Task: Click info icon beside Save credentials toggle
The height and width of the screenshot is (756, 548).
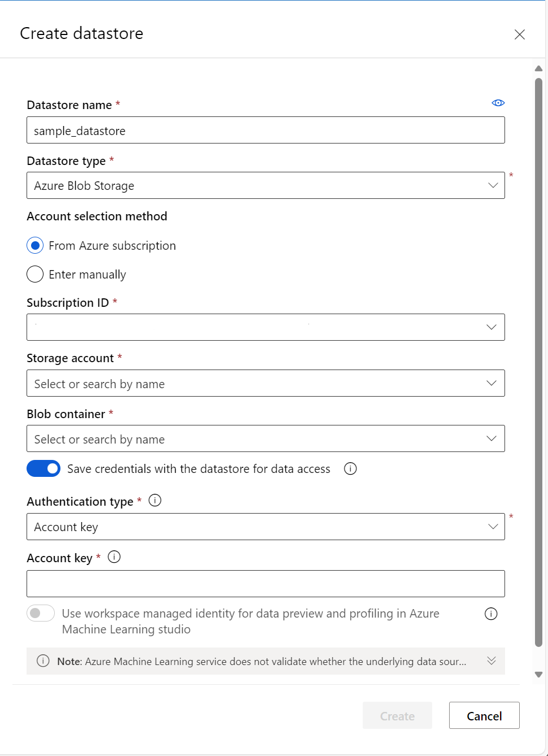Action: tap(350, 468)
